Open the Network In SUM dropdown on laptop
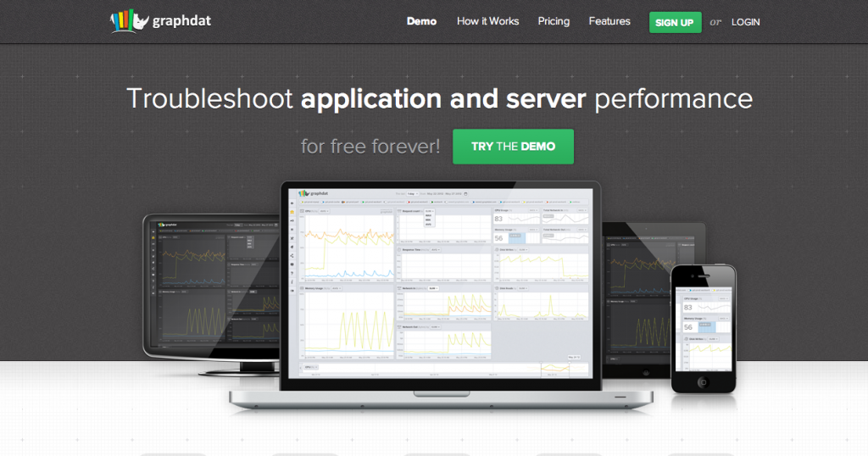This screenshot has width=868, height=456. click(x=432, y=288)
